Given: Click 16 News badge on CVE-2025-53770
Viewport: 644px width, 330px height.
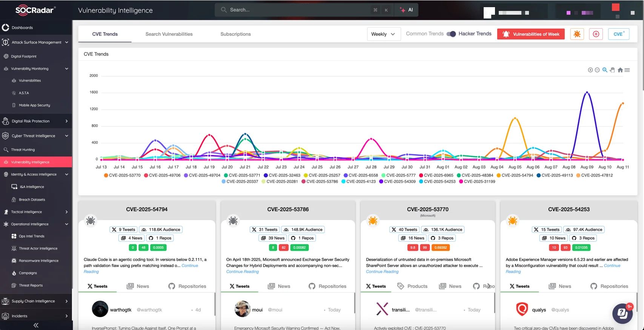Looking at the screenshot, I should click(412, 238).
